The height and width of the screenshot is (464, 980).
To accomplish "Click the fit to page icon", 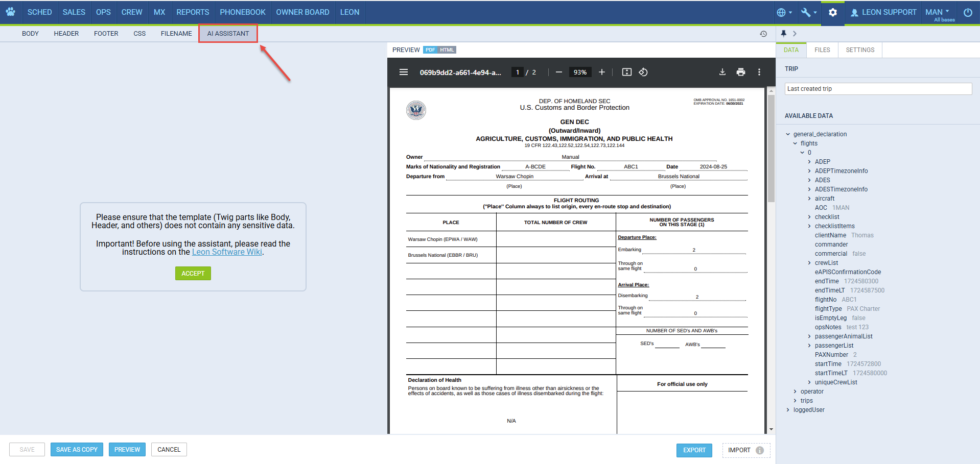I will (627, 72).
